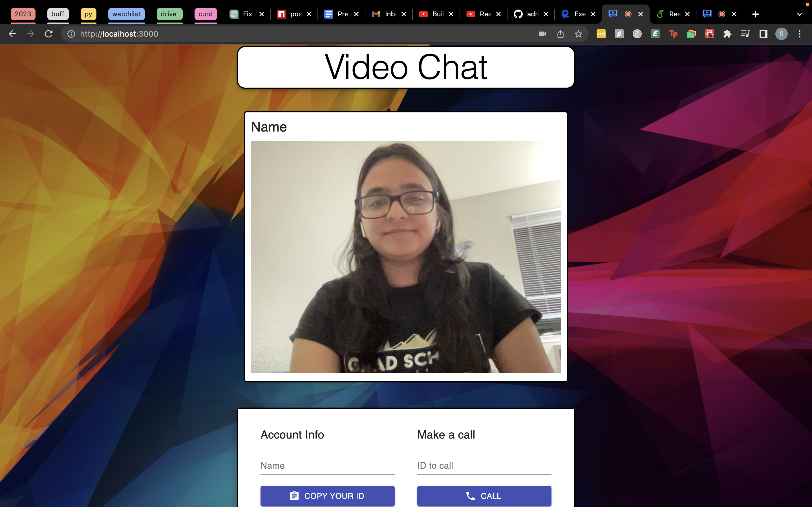This screenshot has height=507, width=812.
Task: Open the tab search dropdown chevron
Action: 799,14
